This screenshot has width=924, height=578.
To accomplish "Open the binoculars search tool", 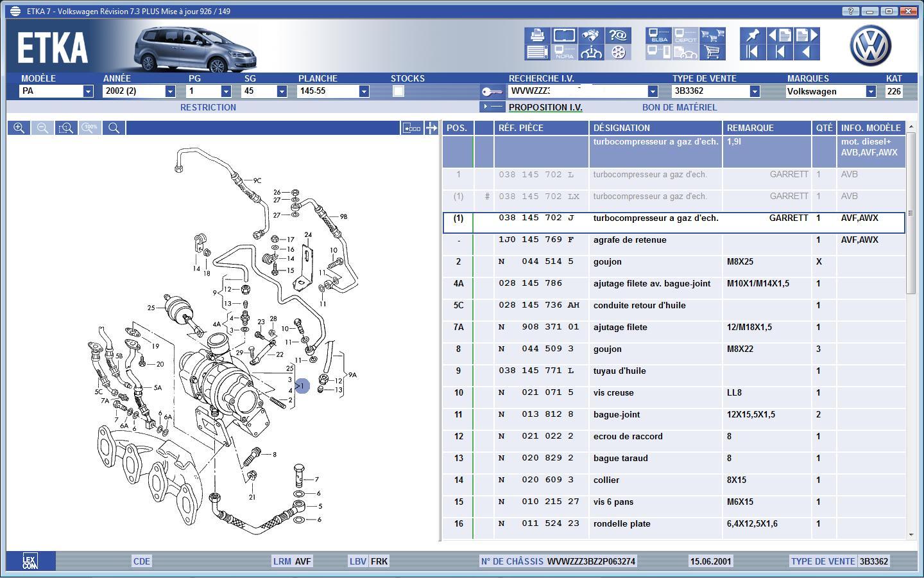I will [x=591, y=35].
